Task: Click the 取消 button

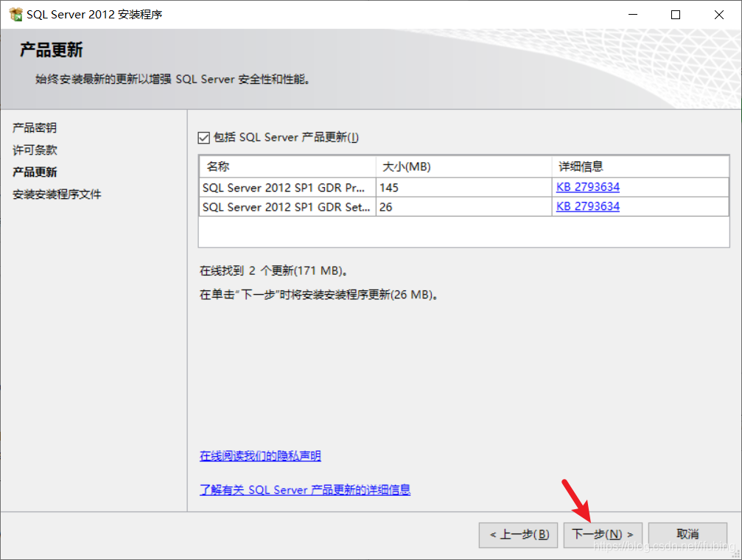Action: 687,535
